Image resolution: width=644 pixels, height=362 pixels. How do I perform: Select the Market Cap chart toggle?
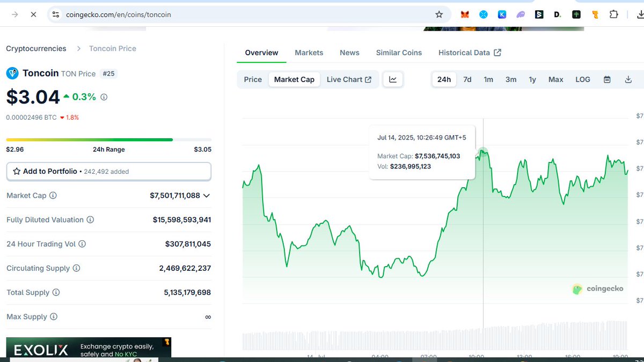[x=294, y=79]
